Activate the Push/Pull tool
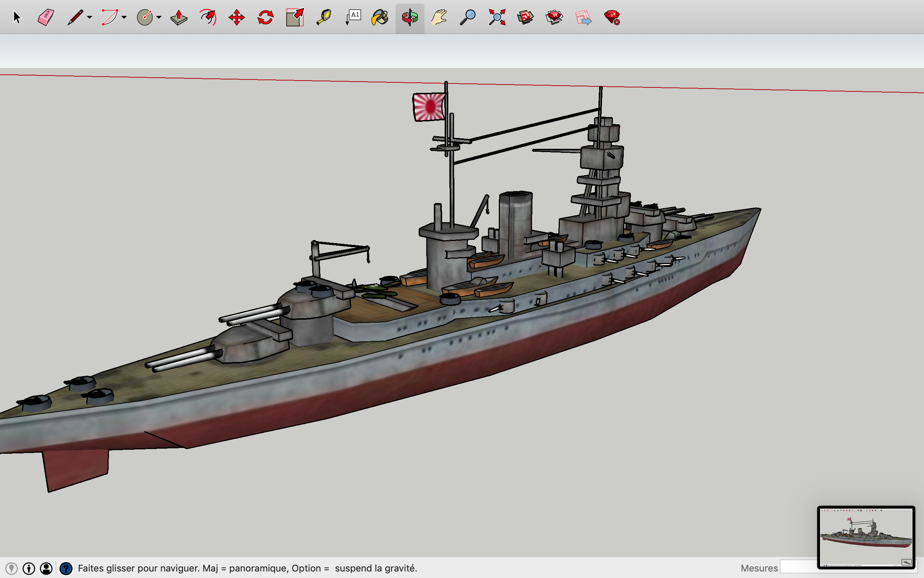Image resolution: width=924 pixels, height=578 pixels. (x=179, y=17)
